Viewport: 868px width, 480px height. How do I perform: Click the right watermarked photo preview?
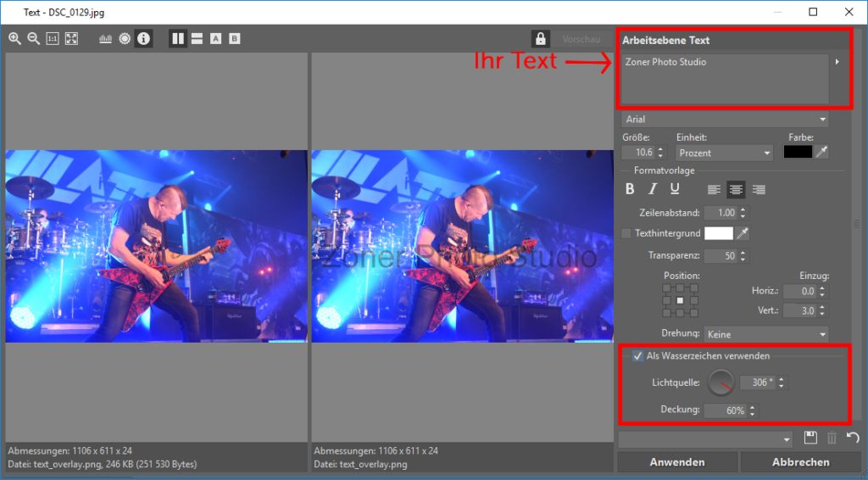462,247
